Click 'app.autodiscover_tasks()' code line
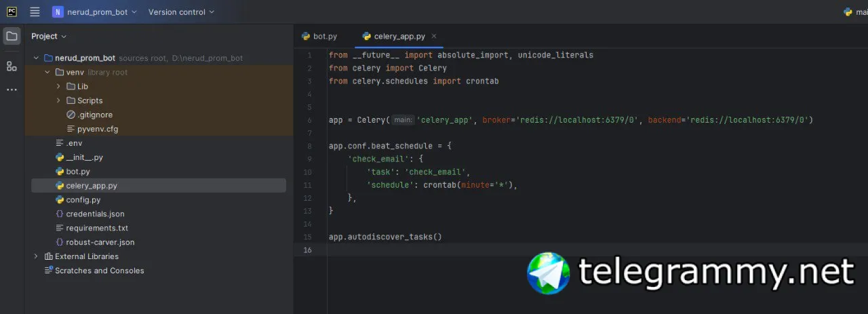 (385, 237)
